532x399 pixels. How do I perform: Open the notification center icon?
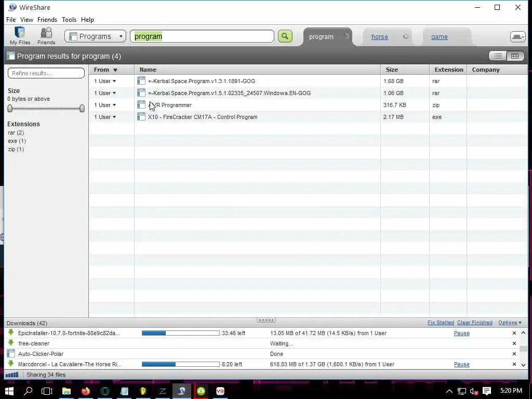pos(487,391)
